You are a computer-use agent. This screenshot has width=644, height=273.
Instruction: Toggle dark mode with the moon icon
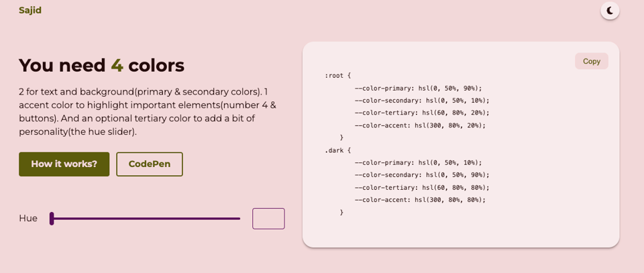610,11
